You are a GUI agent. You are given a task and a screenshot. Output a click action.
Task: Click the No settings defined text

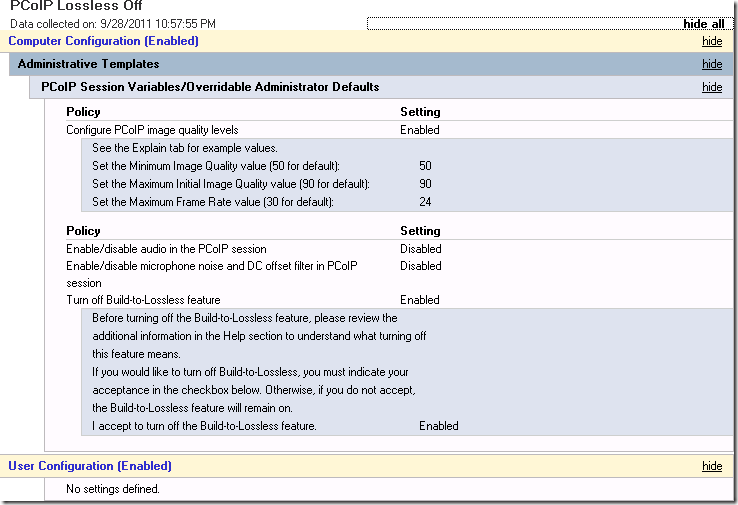(x=113, y=489)
